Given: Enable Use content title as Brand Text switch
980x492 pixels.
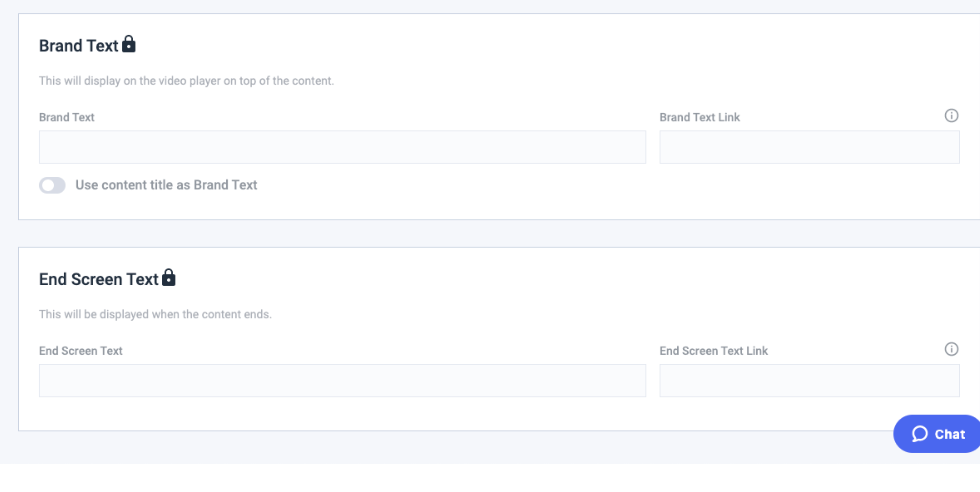Looking at the screenshot, I should point(52,185).
